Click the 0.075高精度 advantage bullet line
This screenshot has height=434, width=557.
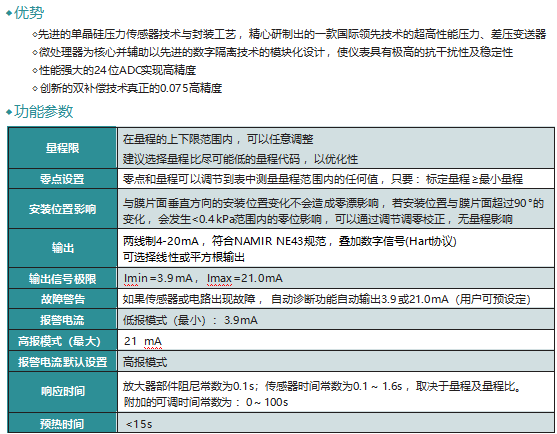(x=127, y=88)
